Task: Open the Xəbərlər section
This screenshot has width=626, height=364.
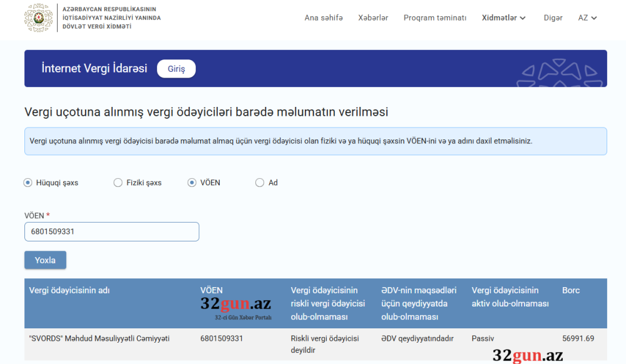Action: pos(373,18)
